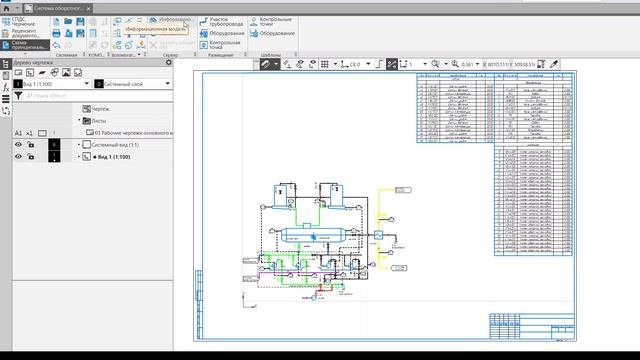
Task: Click Контрольная точка in the Размещение group
Action: pyautogui.click(x=220, y=45)
